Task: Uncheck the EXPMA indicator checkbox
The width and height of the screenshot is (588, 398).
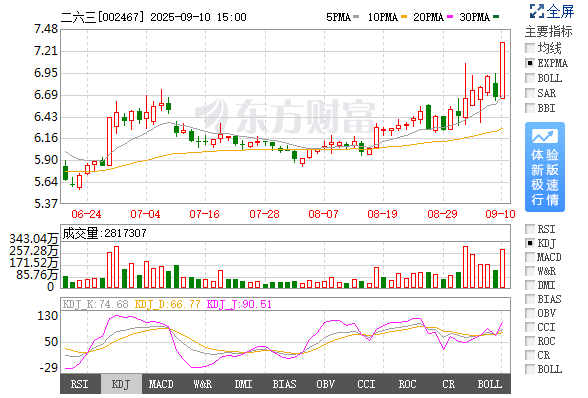Action: 530,63
